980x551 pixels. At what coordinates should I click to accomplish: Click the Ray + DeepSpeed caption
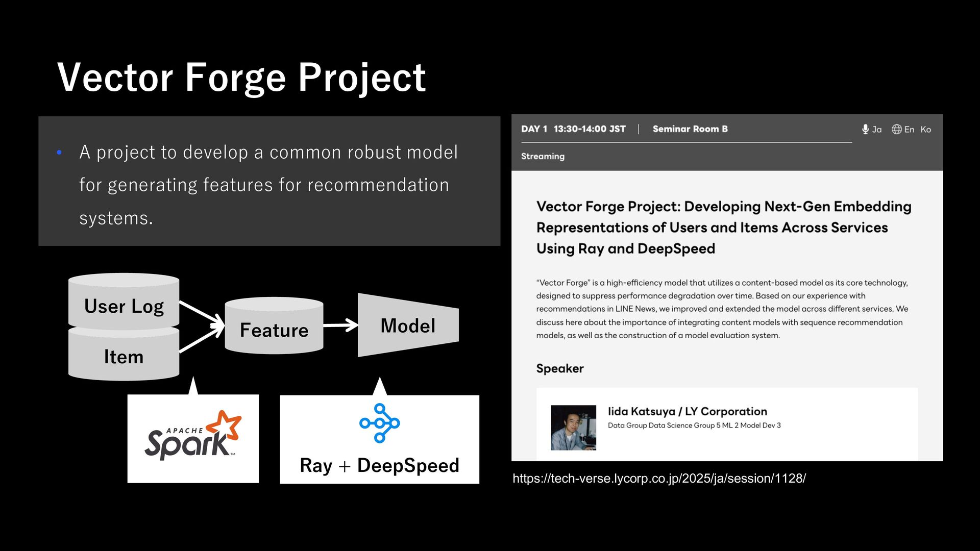click(379, 465)
